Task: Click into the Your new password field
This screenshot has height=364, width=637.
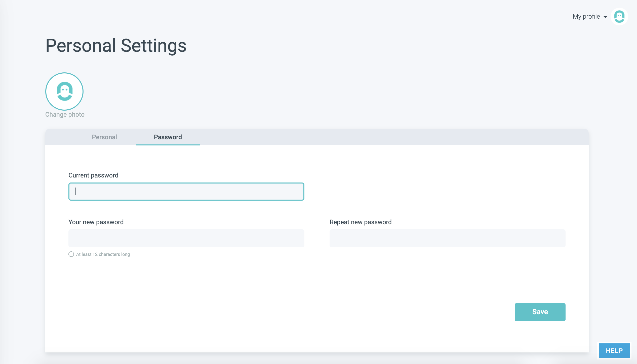Action: (x=186, y=238)
